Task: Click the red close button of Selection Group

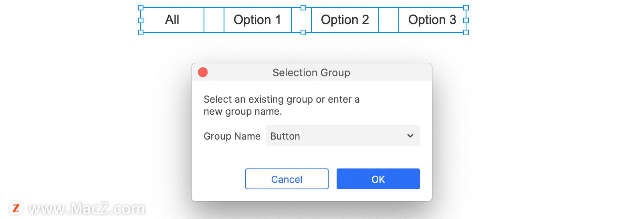Action: 203,72
